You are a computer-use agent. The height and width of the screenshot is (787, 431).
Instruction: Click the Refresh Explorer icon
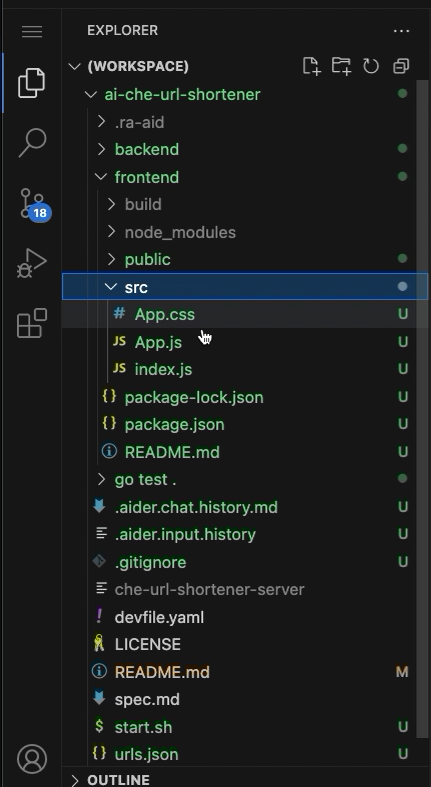tap(371, 66)
